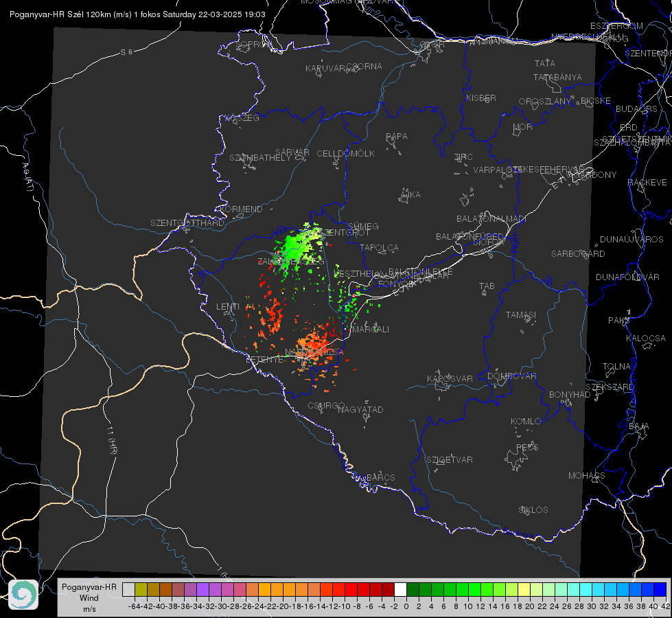
Task: Click the TAB city label
Action: click(x=487, y=286)
